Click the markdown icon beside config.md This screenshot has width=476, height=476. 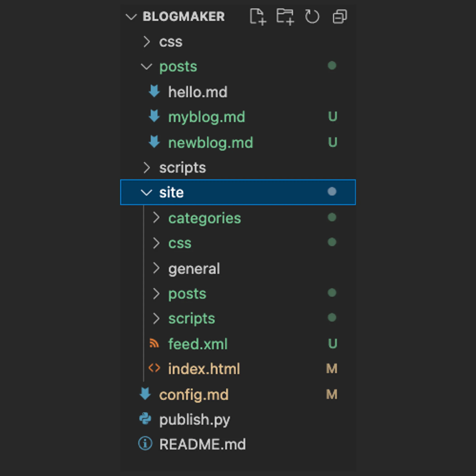145,394
